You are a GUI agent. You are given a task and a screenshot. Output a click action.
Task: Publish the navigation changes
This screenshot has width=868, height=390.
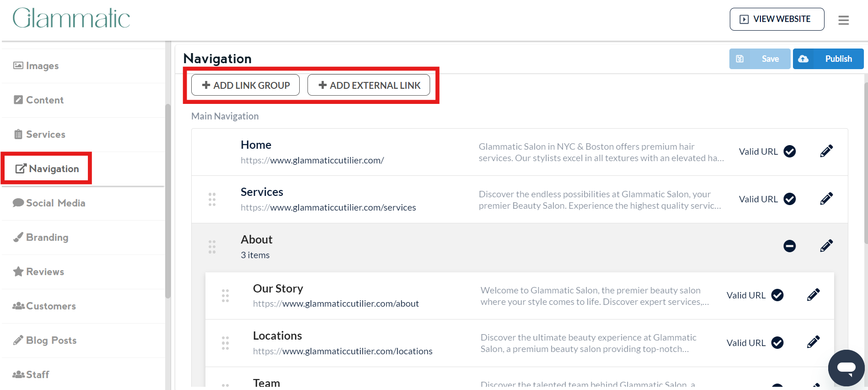pyautogui.click(x=828, y=59)
